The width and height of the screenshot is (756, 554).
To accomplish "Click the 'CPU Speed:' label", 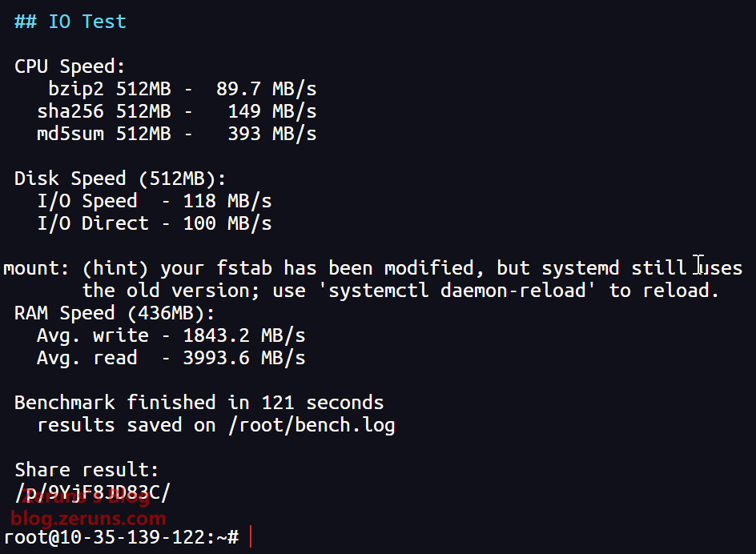I will point(70,66).
